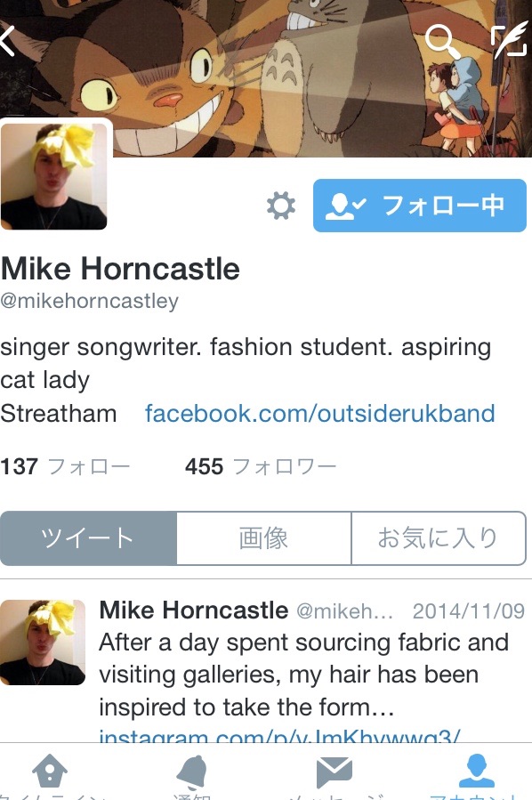This screenshot has height=800, width=532.
Task: View the 137 フォロー following list
Action: [65, 466]
